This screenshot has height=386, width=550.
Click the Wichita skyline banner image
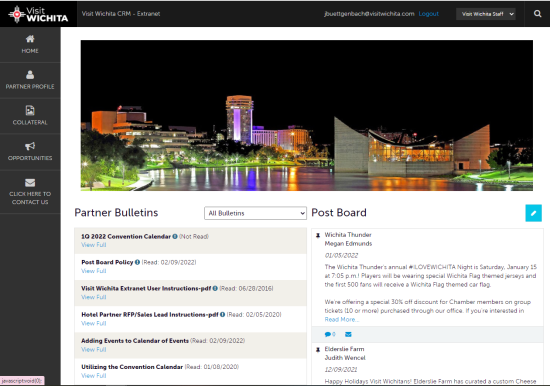click(307, 115)
